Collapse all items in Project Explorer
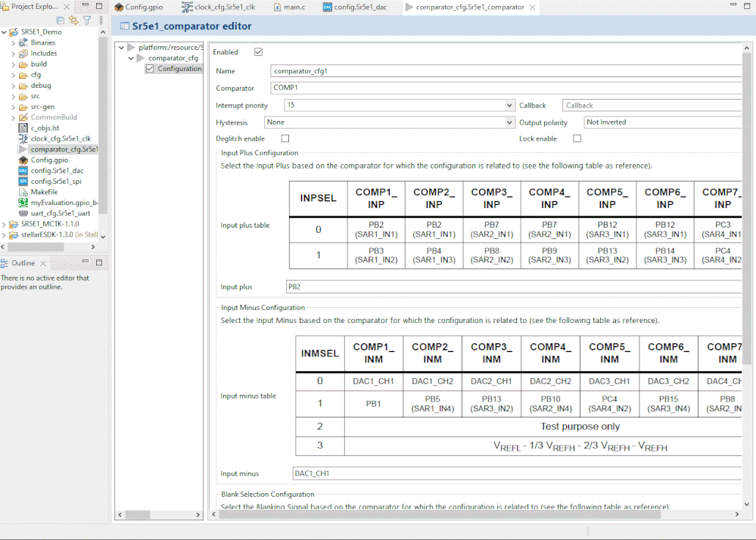The height and width of the screenshot is (540, 756). (x=61, y=20)
